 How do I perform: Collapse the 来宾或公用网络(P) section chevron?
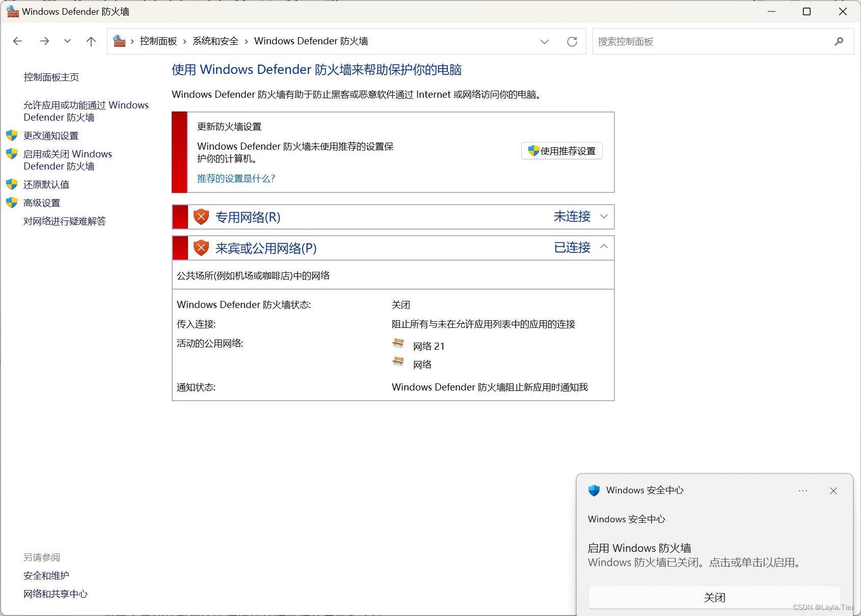[x=604, y=246]
